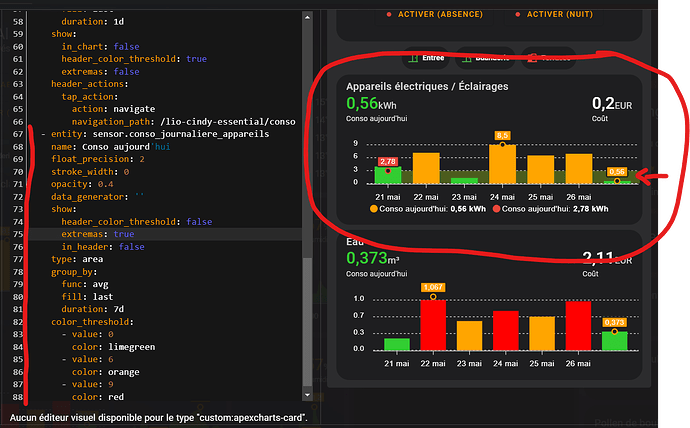Click code line 'stroke_width: 0'
690x428 pixels.
[90, 172]
